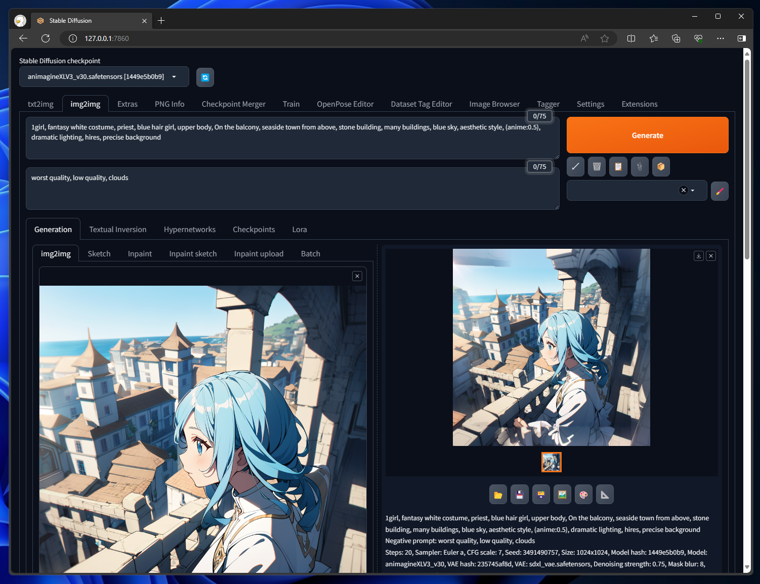
Task: Reload the browser page
Action: (x=46, y=38)
